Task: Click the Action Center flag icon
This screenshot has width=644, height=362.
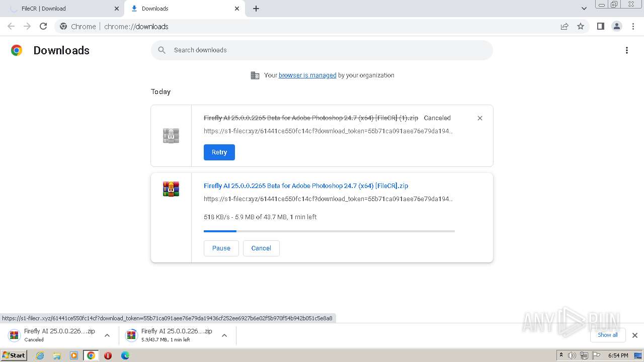Action: [x=596, y=355]
